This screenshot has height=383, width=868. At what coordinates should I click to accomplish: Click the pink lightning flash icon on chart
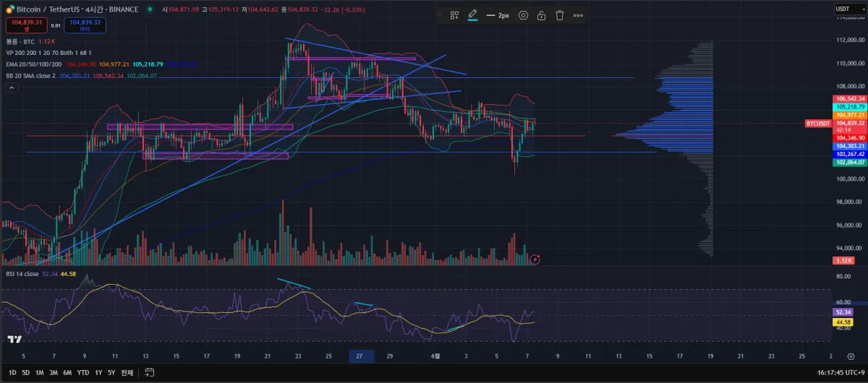535,259
